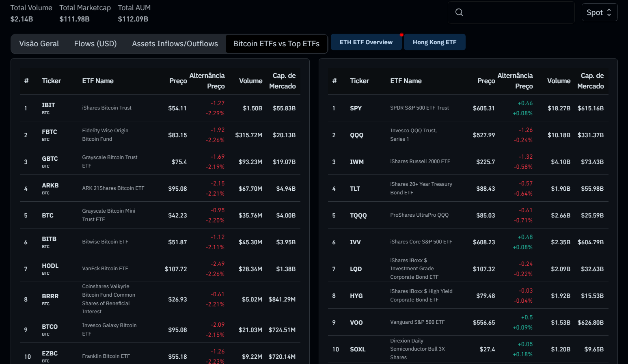Select the IBIT ticker row
Viewport: 628px width, 364px height.
pos(160,108)
